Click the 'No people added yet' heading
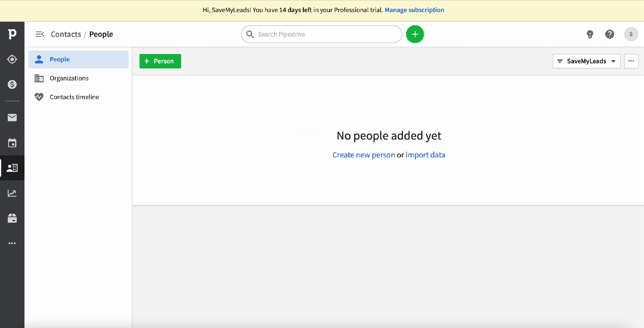The width and height of the screenshot is (644, 328). 389,136
